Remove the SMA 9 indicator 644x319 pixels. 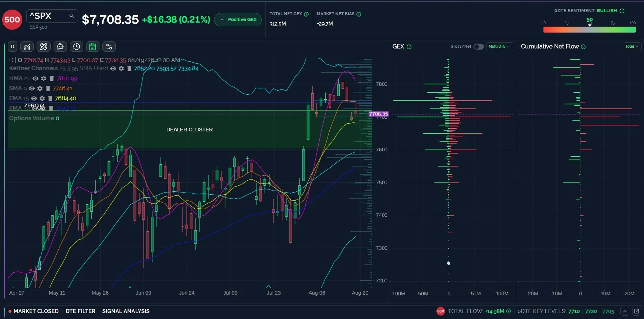[48, 88]
